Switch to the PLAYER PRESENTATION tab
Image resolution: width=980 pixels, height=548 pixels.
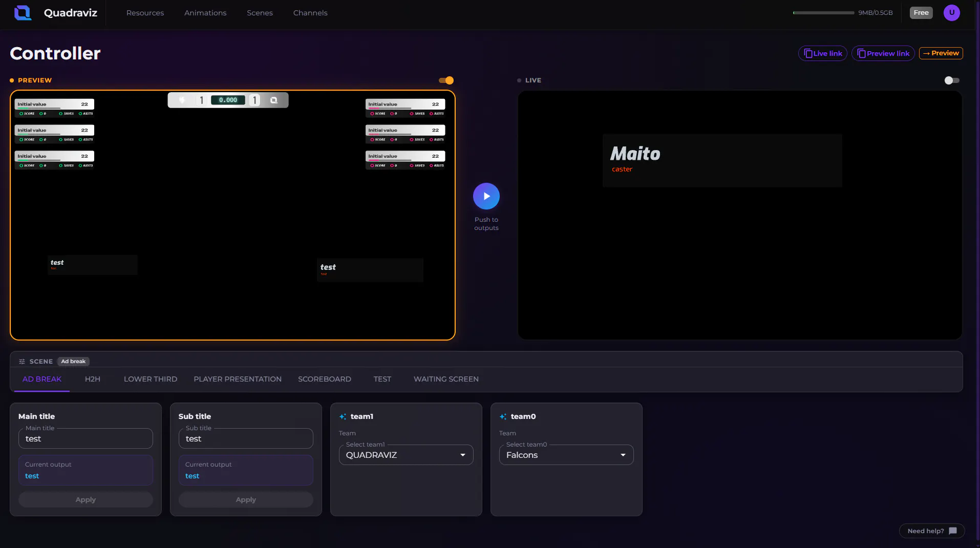(238, 379)
